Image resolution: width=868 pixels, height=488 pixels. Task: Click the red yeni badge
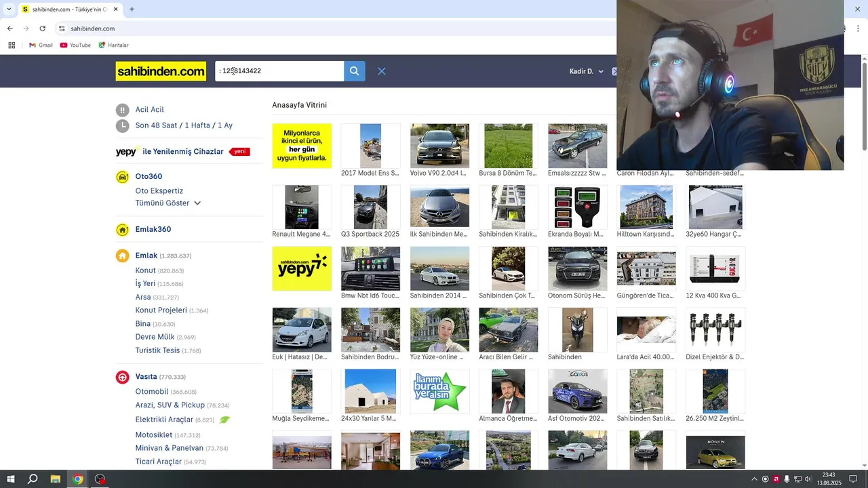tap(239, 152)
